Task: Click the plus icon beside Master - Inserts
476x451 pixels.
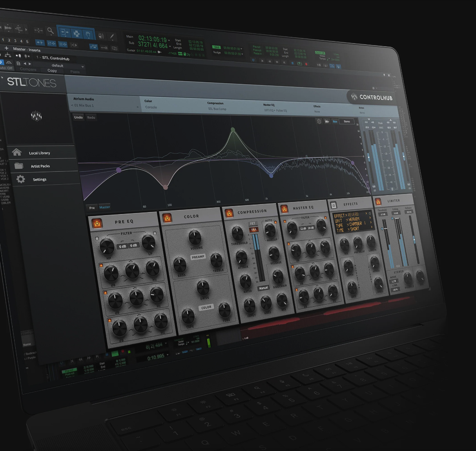Action: (6, 48)
